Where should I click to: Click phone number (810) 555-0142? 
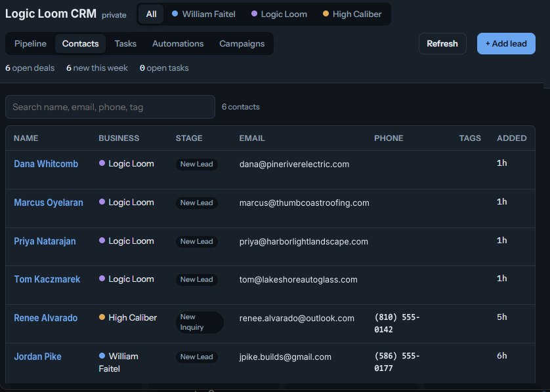click(397, 323)
